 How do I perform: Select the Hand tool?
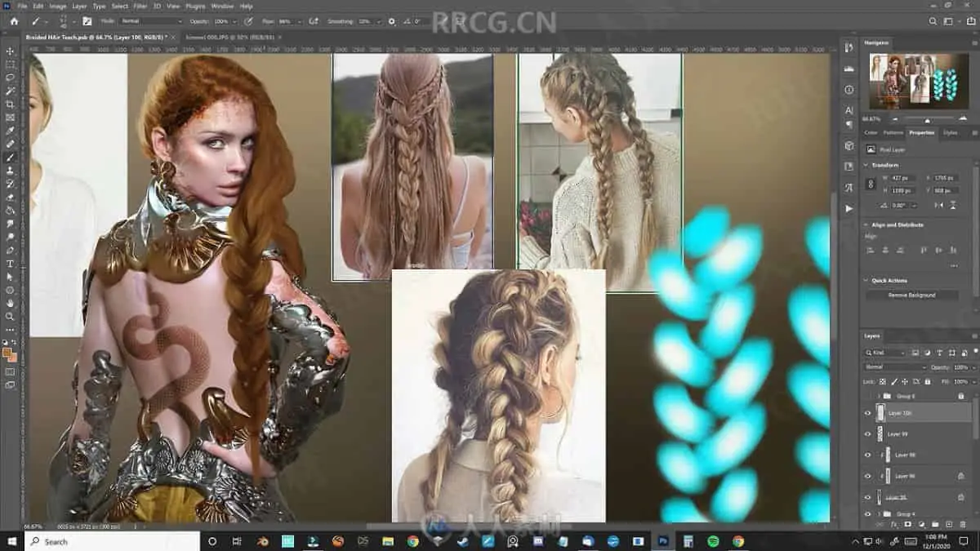tap(11, 303)
